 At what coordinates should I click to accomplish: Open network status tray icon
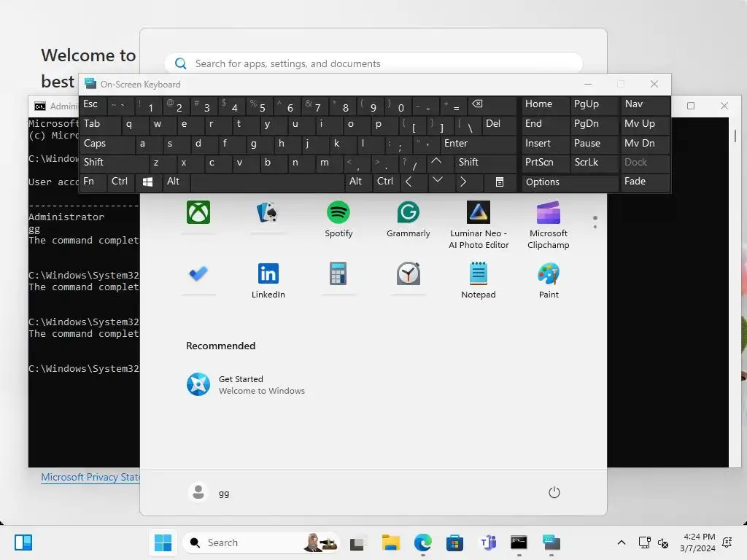[645, 542]
